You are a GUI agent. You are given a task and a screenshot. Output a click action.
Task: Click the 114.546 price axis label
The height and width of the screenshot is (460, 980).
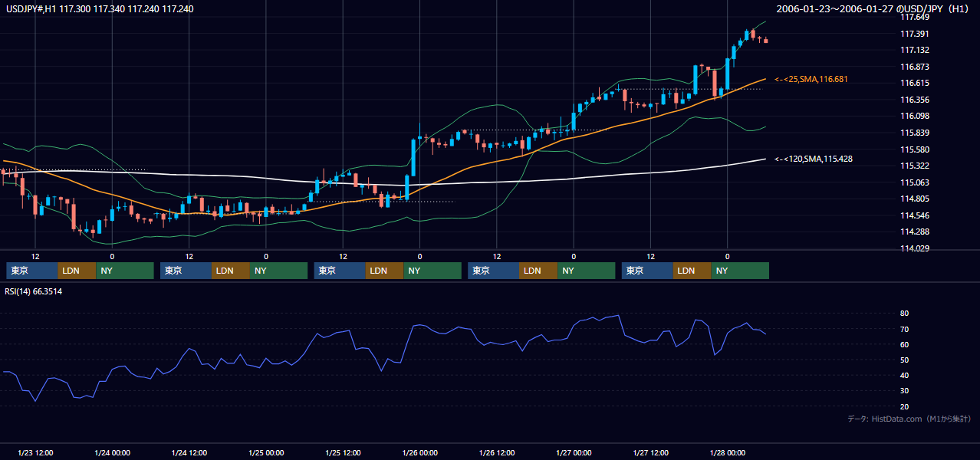click(x=915, y=215)
